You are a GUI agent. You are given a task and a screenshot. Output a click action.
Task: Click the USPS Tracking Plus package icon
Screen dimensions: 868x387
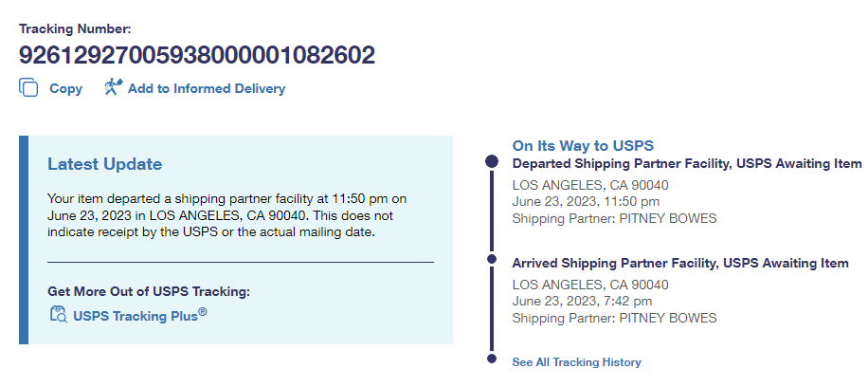[58, 316]
